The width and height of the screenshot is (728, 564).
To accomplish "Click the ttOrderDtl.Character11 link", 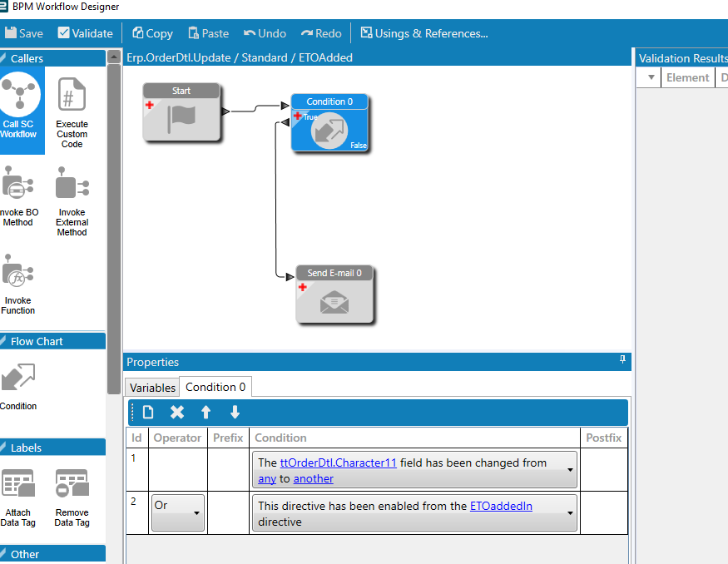I will (339, 463).
